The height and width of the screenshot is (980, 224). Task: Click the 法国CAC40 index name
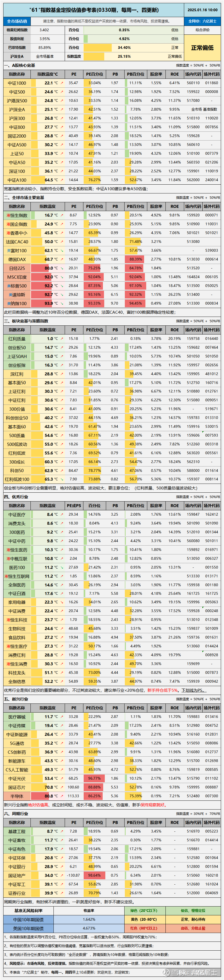(x=17, y=242)
